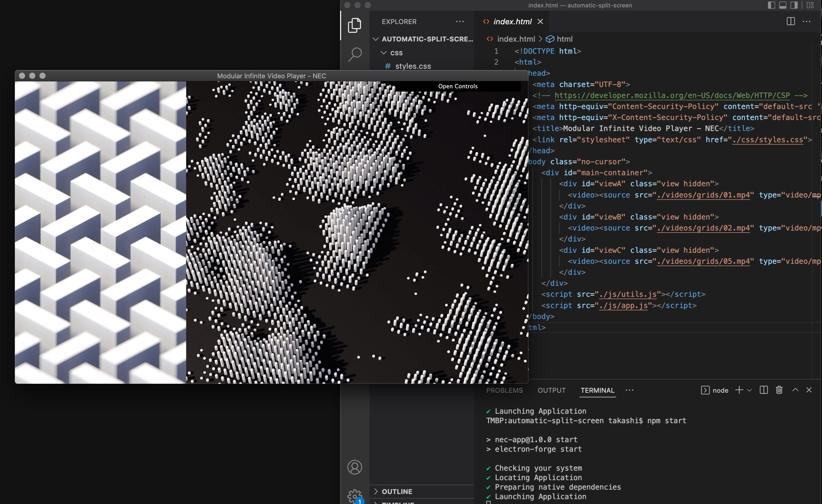This screenshot has width=822, height=504.
Task: Switch to the PROBLEMS tab
Action: tap(504, 390)
